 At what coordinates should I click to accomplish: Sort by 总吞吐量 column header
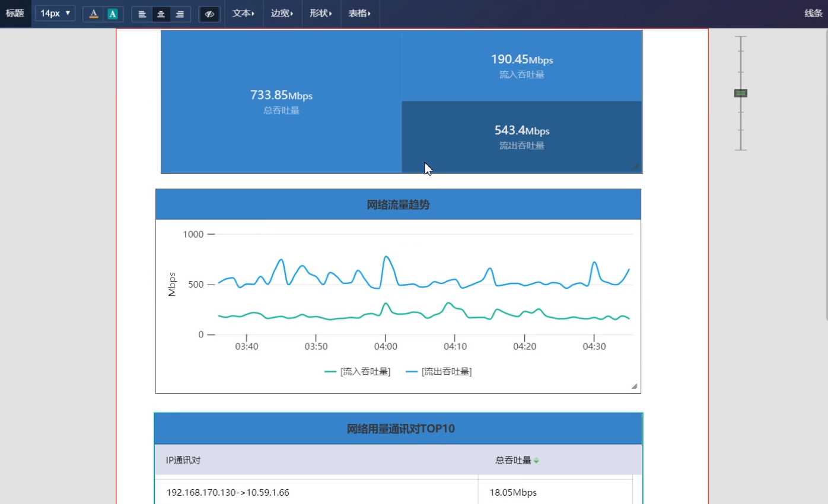pos(514,460)
